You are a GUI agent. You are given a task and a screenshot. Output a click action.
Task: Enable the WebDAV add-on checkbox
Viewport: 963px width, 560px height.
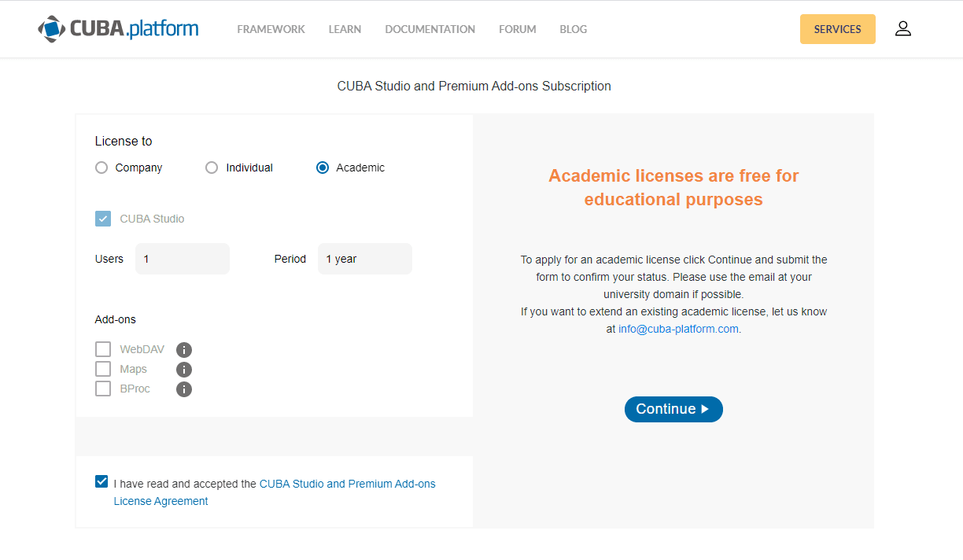click(103, 349)
